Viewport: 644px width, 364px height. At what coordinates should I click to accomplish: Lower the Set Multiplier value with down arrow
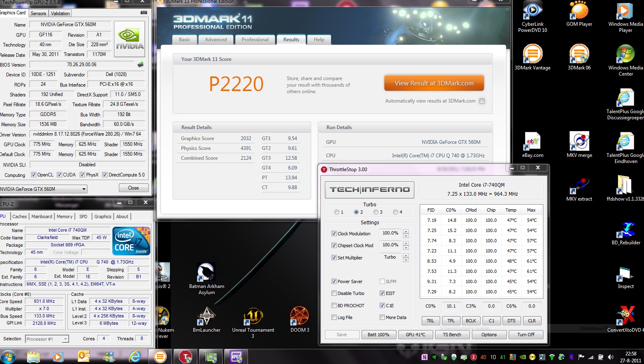point(406,259)
